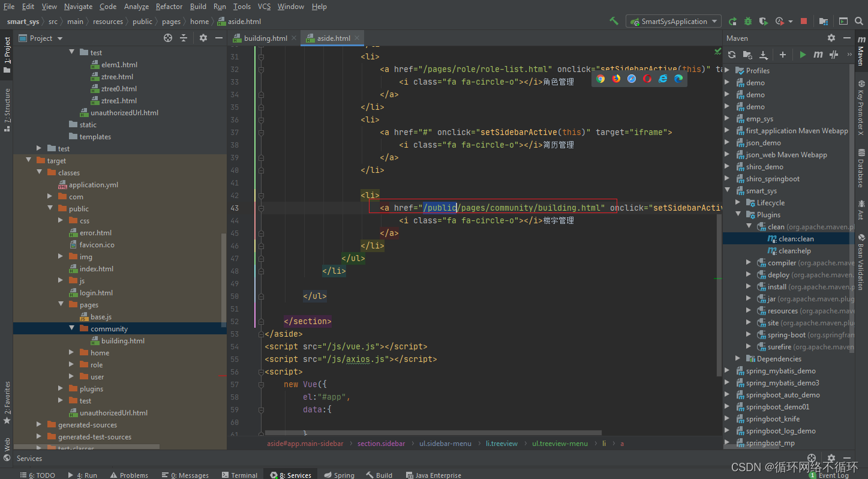
Task: Toggle the Favorites side tool window
Action: [x=7, y=402]
